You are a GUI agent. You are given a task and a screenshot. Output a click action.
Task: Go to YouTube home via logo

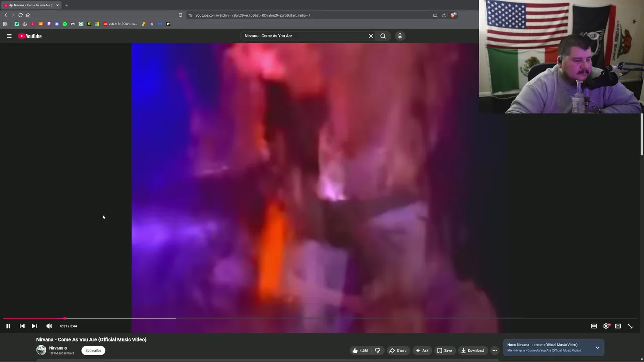coord(30,36)
